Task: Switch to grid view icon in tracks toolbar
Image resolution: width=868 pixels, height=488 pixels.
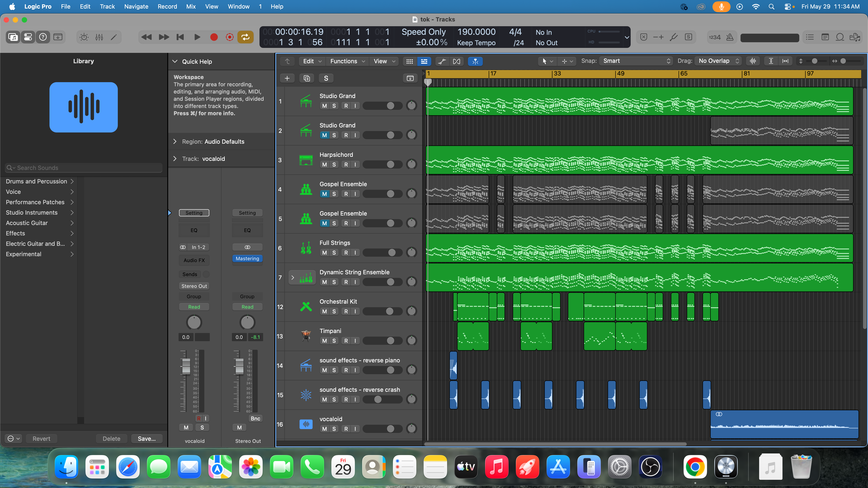Action: [410, 61]
